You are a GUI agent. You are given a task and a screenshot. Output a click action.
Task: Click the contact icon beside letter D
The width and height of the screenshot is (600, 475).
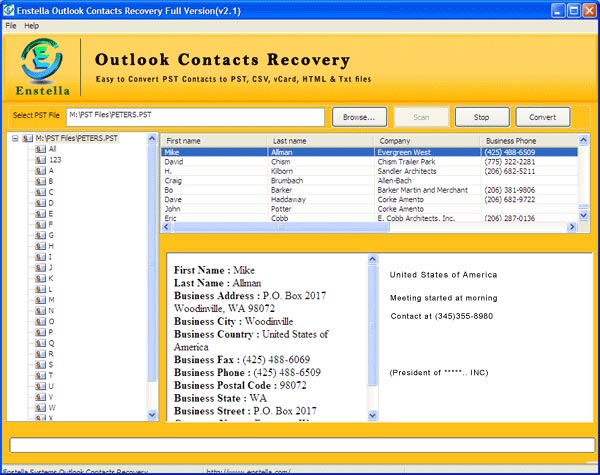40,203
